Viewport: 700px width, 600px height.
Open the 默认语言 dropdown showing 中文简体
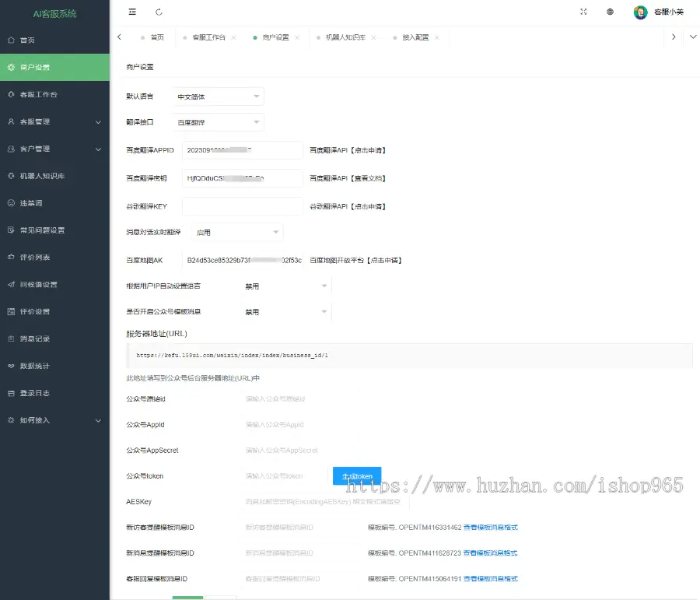[219, 96]
